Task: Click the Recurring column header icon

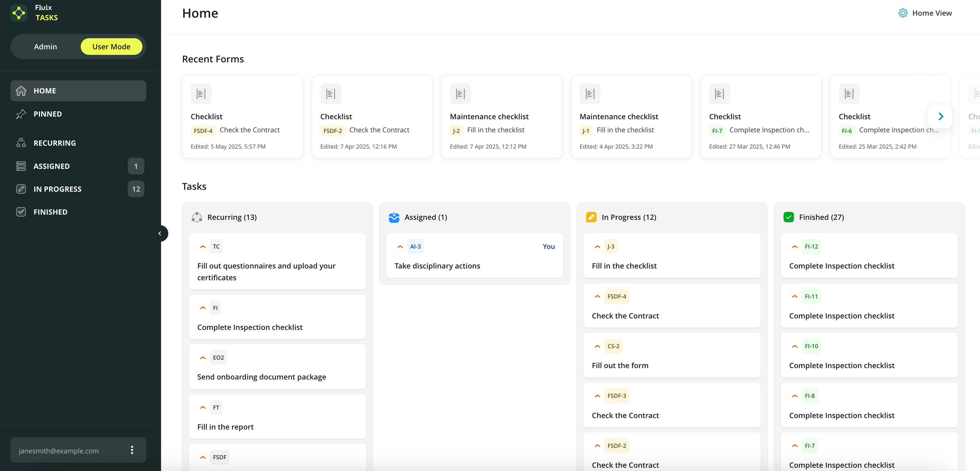Action: [x=197, y=217]
